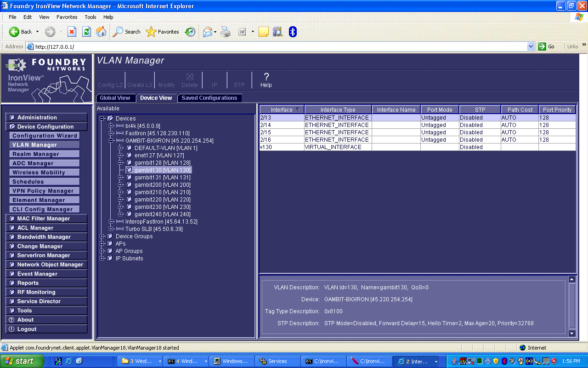Open the View menu
Image resolution: width=588 pixels, height=368 pixels.
(x=44, y=17)
